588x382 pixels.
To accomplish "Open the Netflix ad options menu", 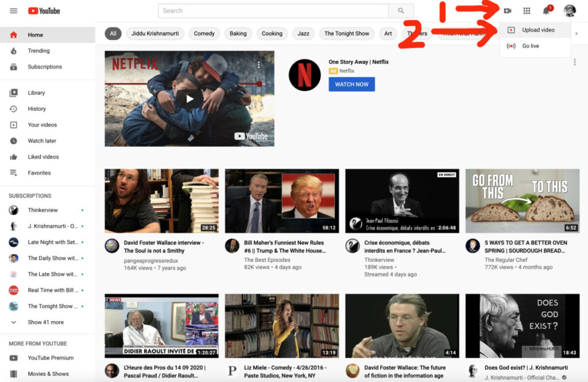I will click(574, 62).
